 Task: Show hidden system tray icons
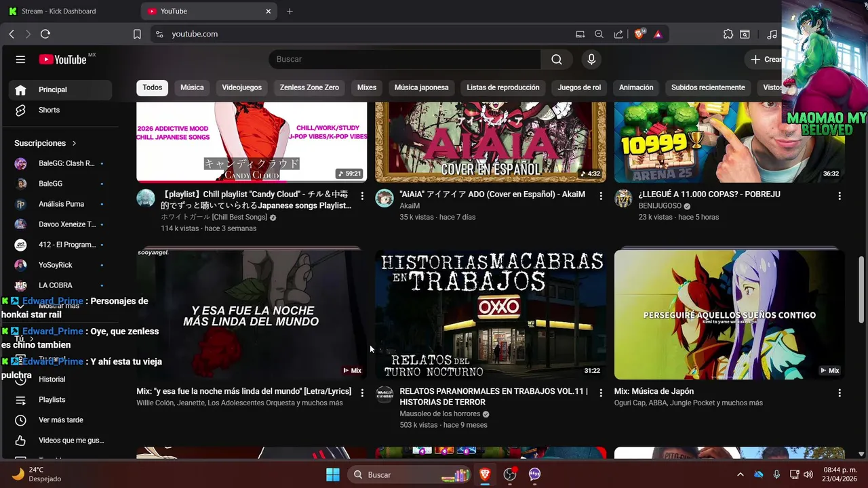[740, 474]
